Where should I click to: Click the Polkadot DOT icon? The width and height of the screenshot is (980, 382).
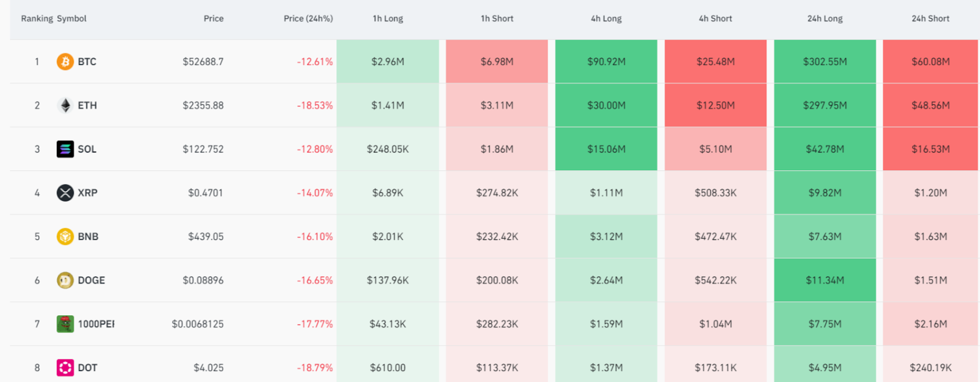[65, 367]
